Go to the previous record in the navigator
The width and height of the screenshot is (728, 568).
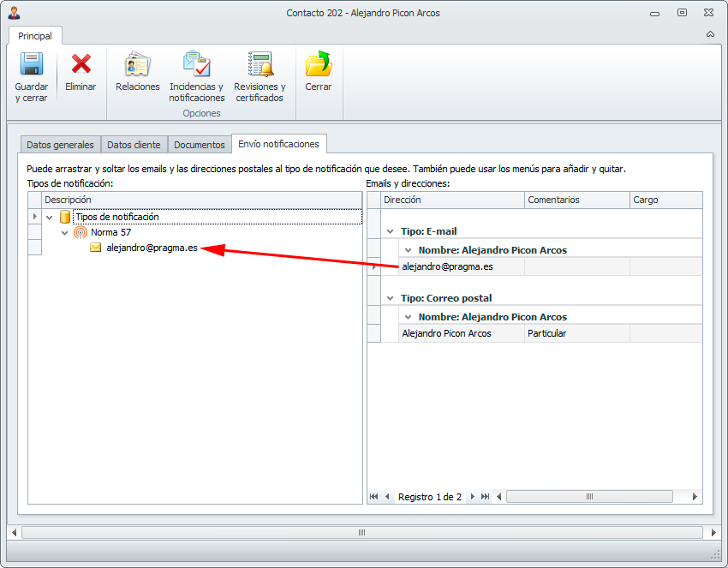tap(387, 497)
